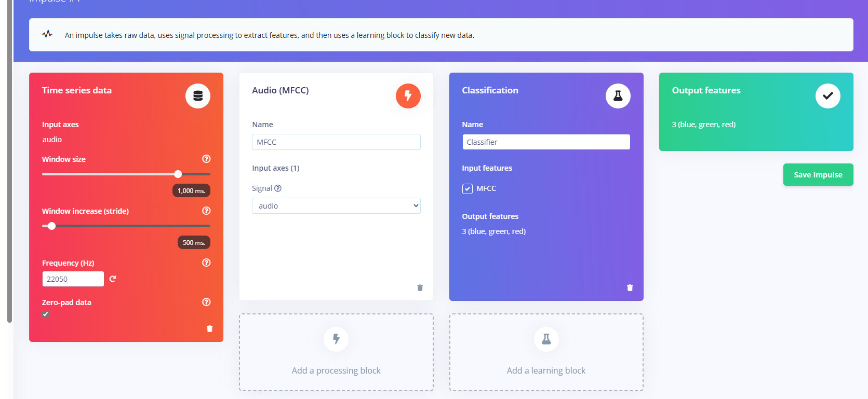Open help for Window size
This screenshot has width=868, height=399.
click(206, 159)
